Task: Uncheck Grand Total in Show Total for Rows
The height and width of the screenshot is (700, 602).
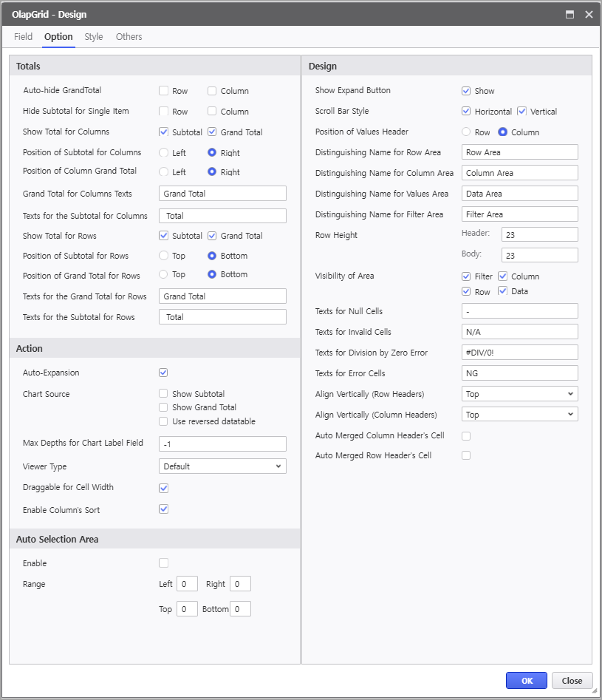Action: tap(212, 236)
